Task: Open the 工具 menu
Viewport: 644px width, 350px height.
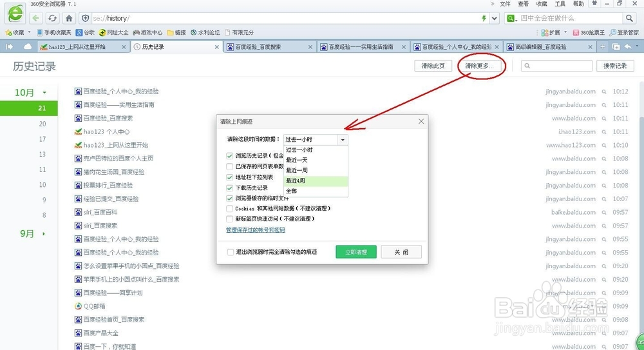Action: pyautogui.click(x=560, y=4)
